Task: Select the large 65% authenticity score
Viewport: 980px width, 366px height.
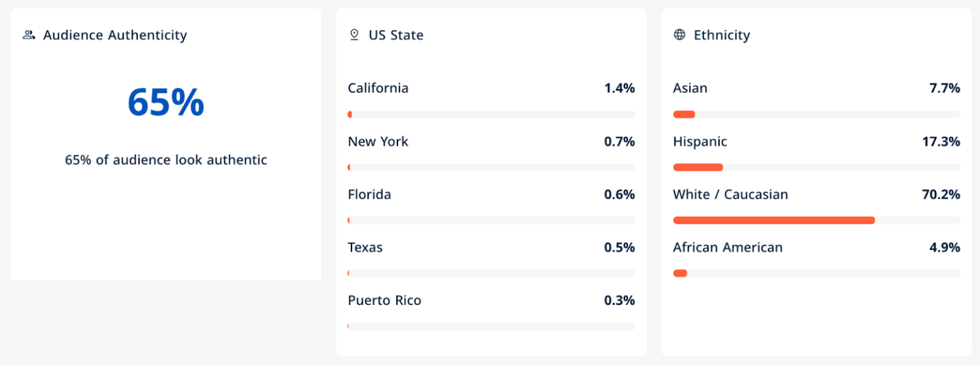Action: click(x=166, y=103)
